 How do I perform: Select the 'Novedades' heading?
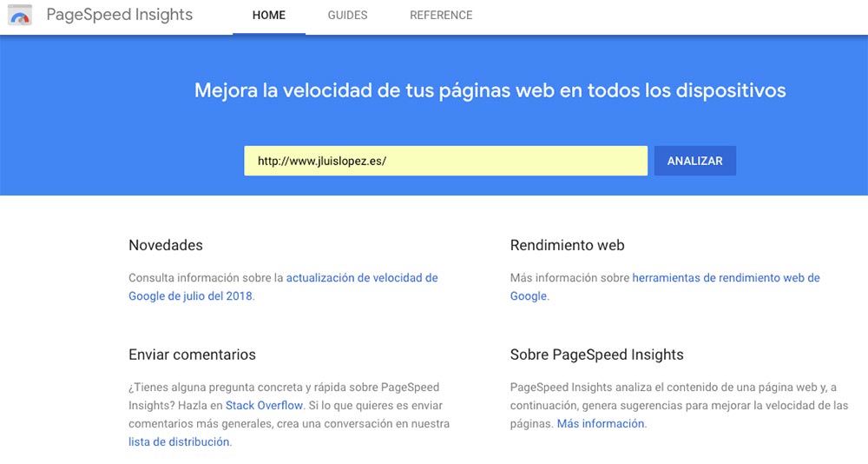[166, 245]
